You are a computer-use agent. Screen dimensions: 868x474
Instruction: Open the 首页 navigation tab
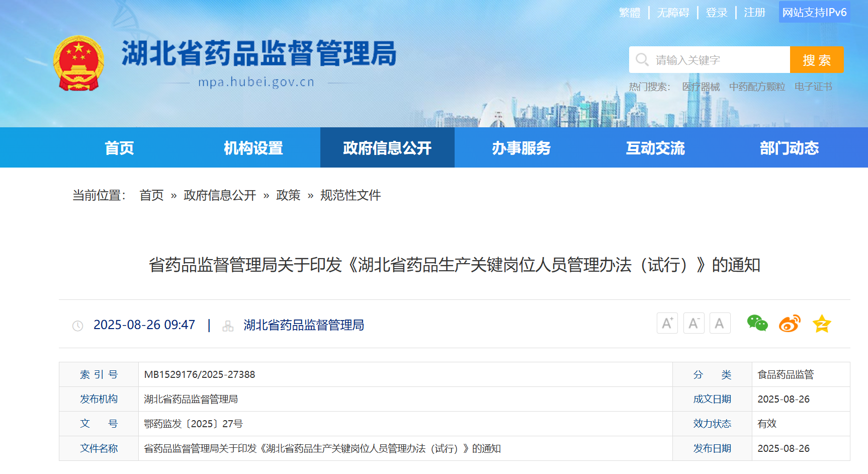(x=119, y=148)
